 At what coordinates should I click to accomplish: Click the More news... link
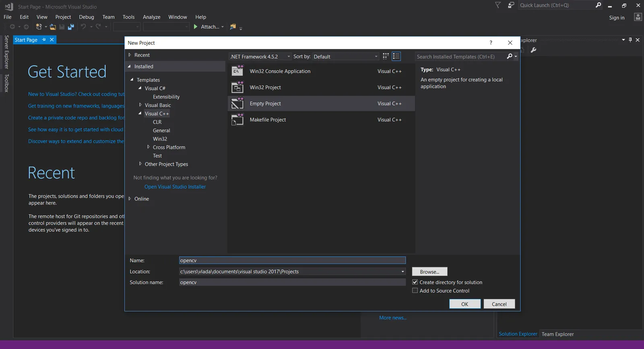click(393, 318)
